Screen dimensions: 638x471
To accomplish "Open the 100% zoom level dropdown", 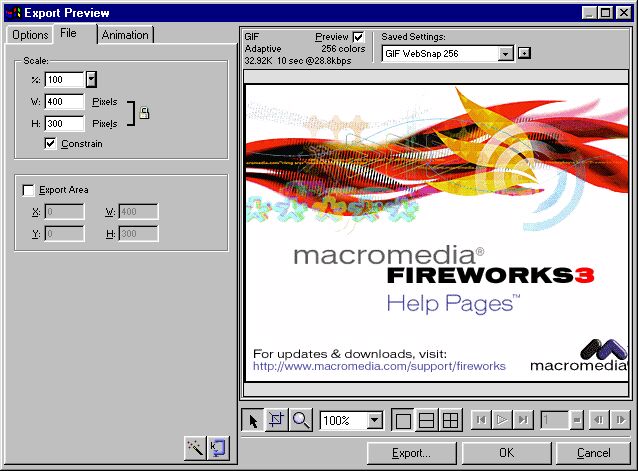I will [374, 420].
